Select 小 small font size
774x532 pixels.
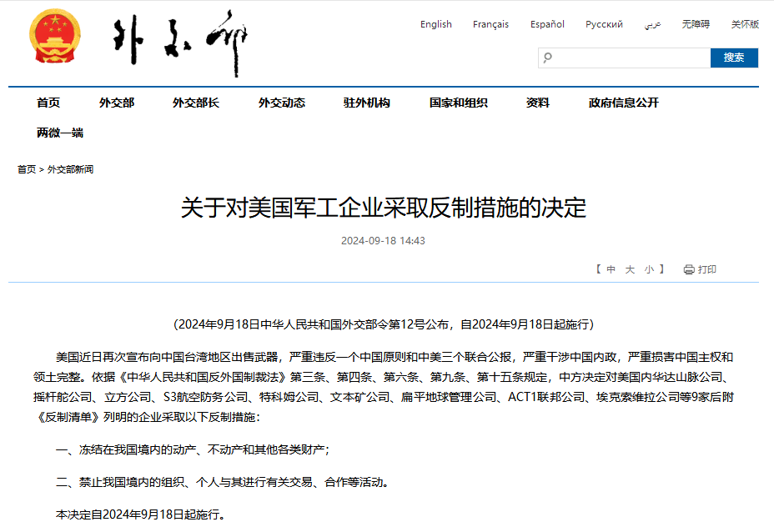tap(649, 269)
